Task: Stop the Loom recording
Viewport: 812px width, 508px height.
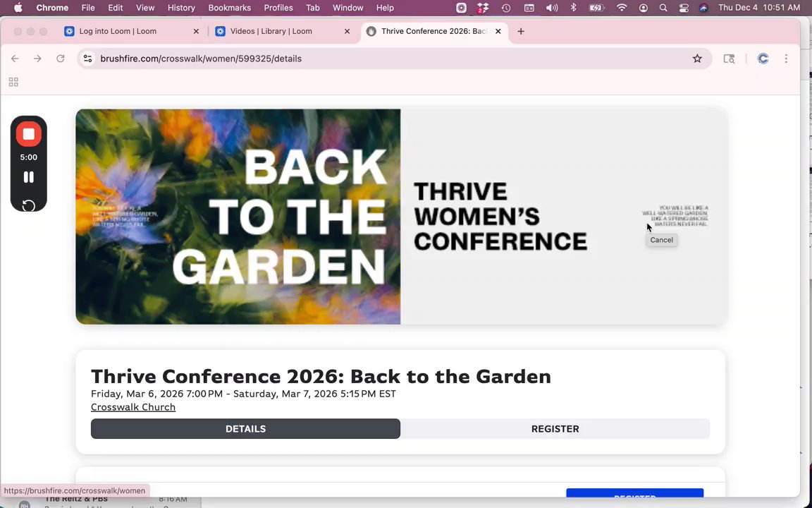Action: click(28, 134)
